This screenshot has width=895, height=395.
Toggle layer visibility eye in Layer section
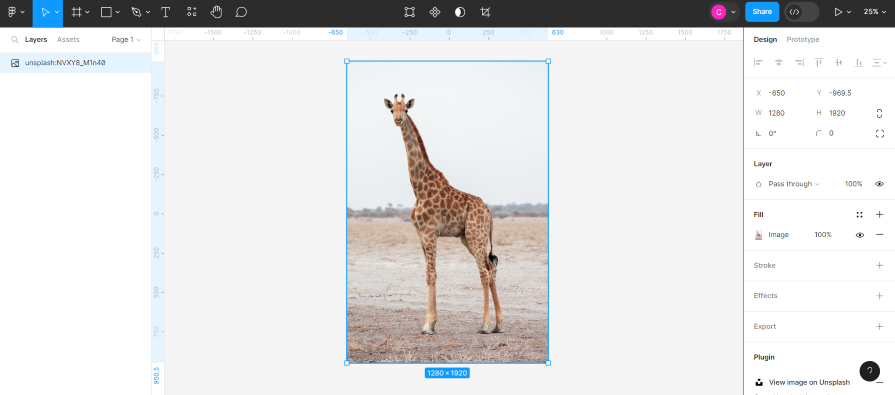pos(880,184)
